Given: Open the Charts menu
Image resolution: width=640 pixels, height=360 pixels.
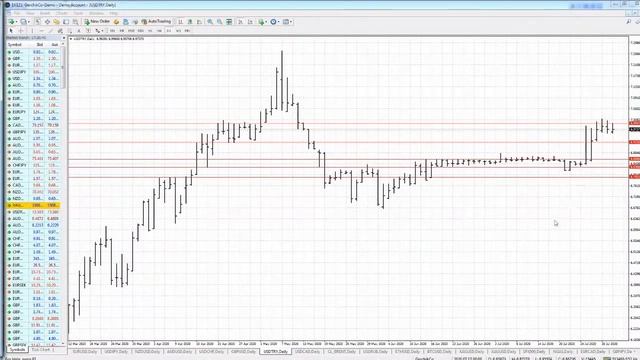Looking at the screenshot, I should [62, 13].
